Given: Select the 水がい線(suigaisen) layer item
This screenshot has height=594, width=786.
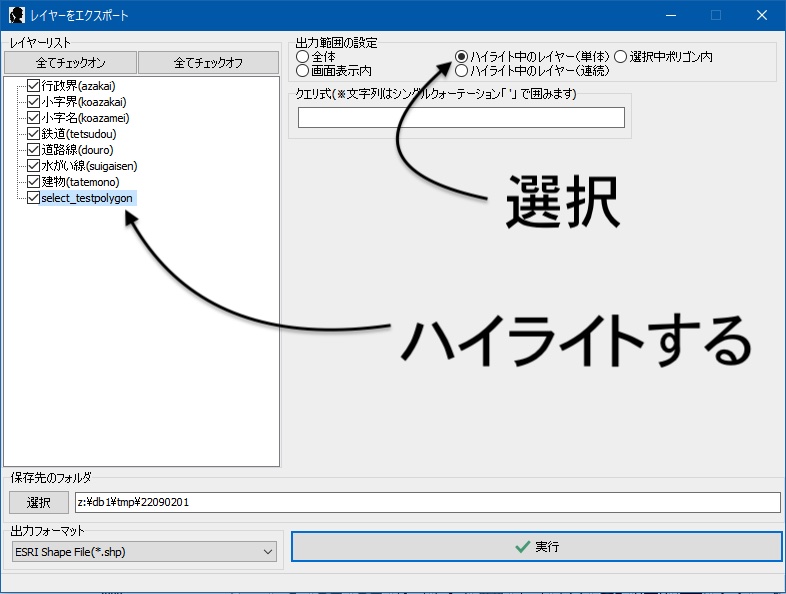Looking at the screenshot, I should pyautogui.click(x=89, y=166).
